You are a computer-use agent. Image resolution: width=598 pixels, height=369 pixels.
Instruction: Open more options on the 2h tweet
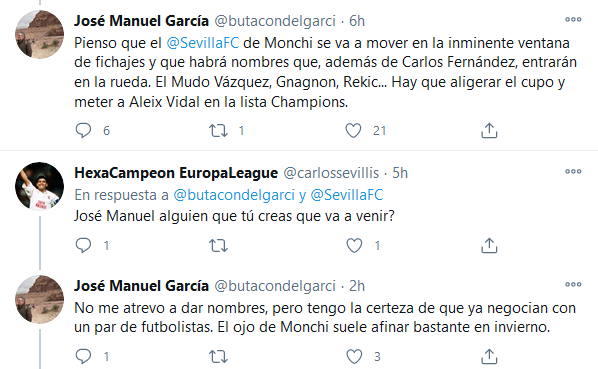(573, 284)
